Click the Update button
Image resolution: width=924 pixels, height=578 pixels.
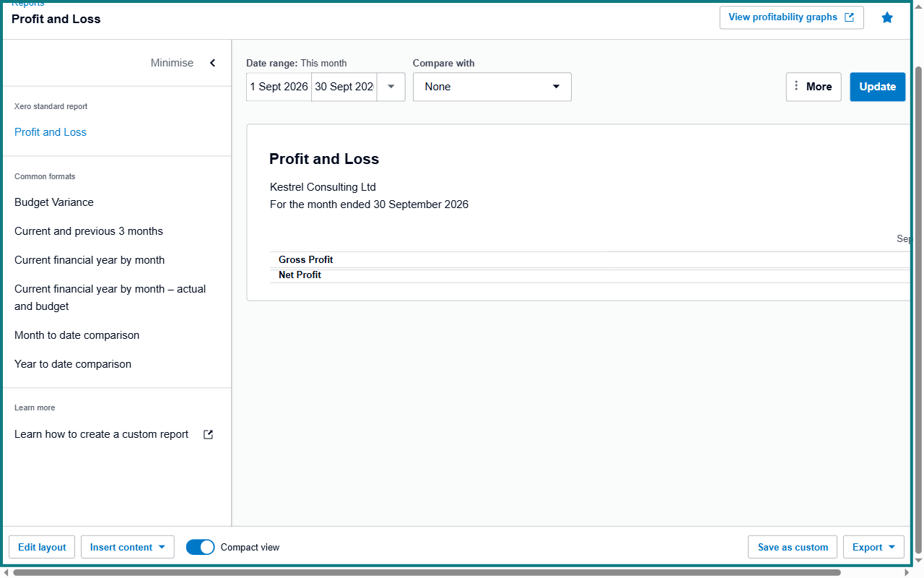(878, 87)
